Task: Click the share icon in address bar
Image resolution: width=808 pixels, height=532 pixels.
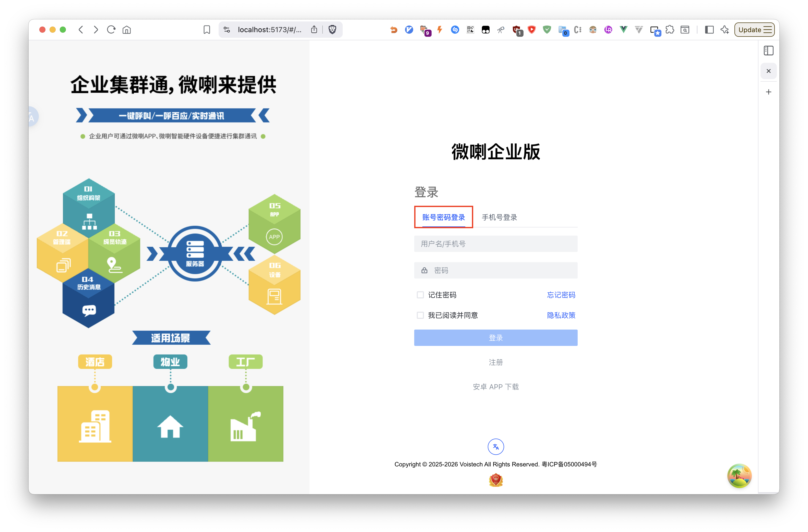Action: point(314,30)
